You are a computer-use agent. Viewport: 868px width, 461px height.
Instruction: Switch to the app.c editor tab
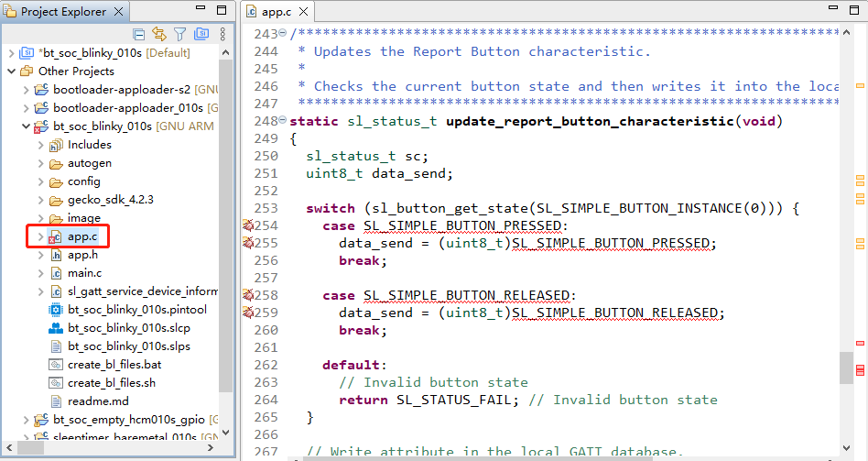(x=275, y=12)
